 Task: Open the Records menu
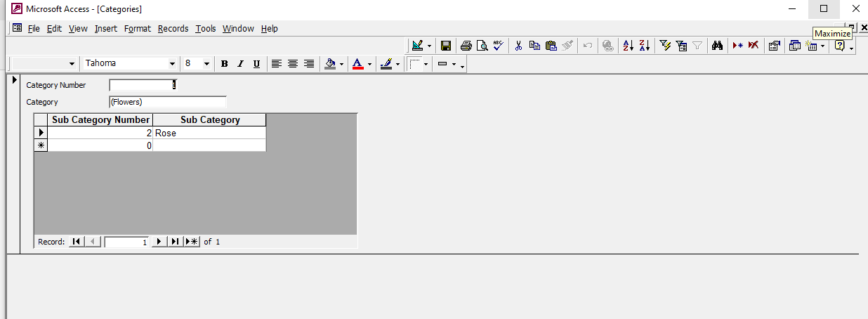pyautogui.click(x=173, y=29)
